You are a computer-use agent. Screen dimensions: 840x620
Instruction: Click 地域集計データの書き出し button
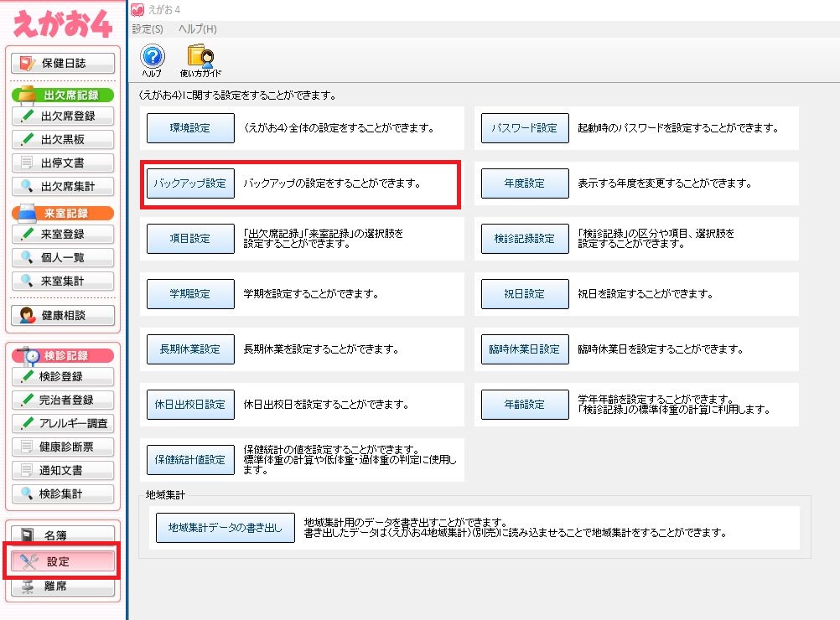pos(225,528)
